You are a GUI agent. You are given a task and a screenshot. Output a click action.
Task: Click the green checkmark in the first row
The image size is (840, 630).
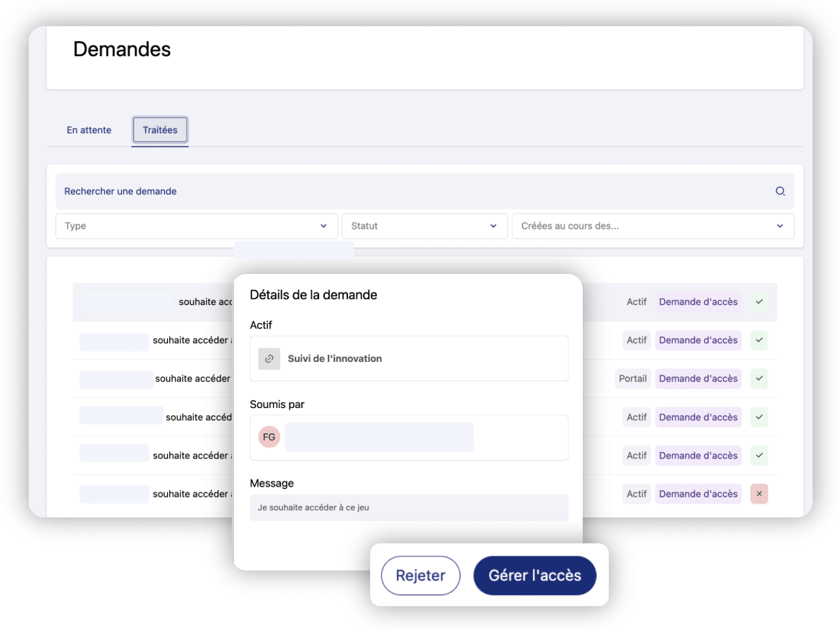pyautogui.click(x=759, y=302)
